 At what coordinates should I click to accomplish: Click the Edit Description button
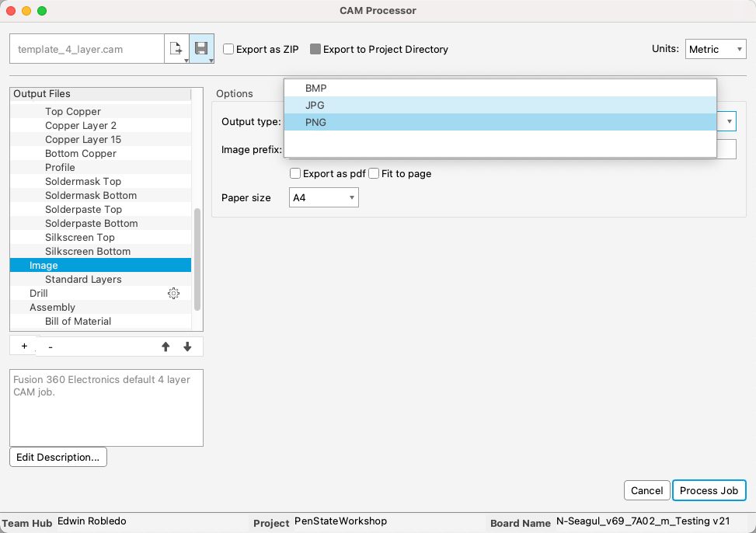click(57, 458)
